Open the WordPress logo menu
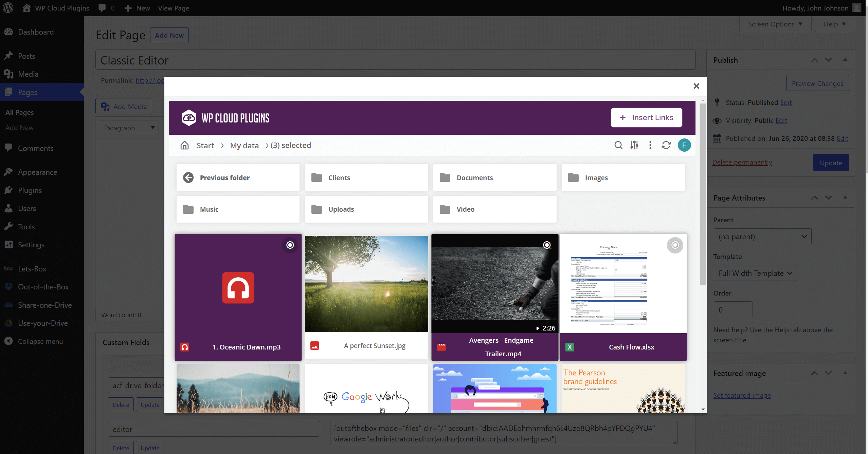This screenshot has width=868, height=454. [8, 8]
